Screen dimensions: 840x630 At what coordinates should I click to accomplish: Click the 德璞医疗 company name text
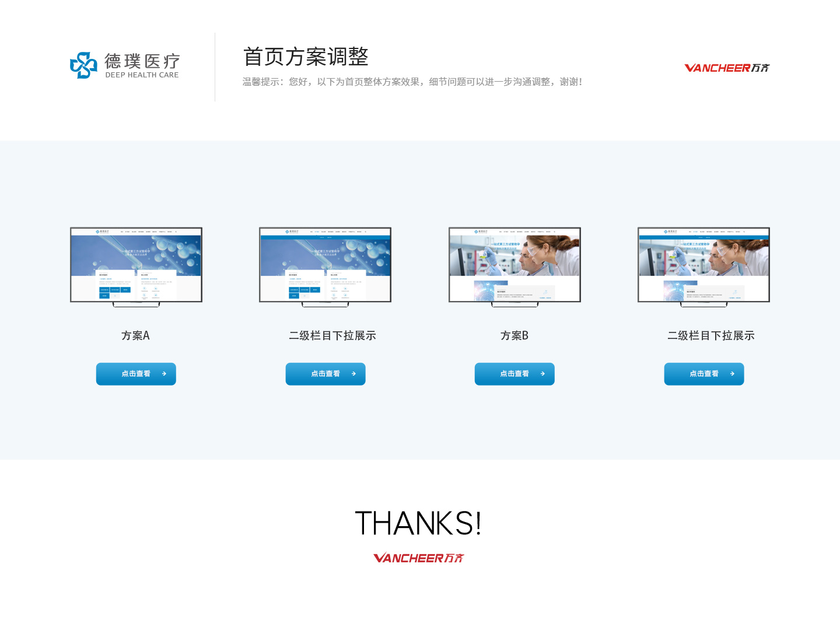pos(142,61)
